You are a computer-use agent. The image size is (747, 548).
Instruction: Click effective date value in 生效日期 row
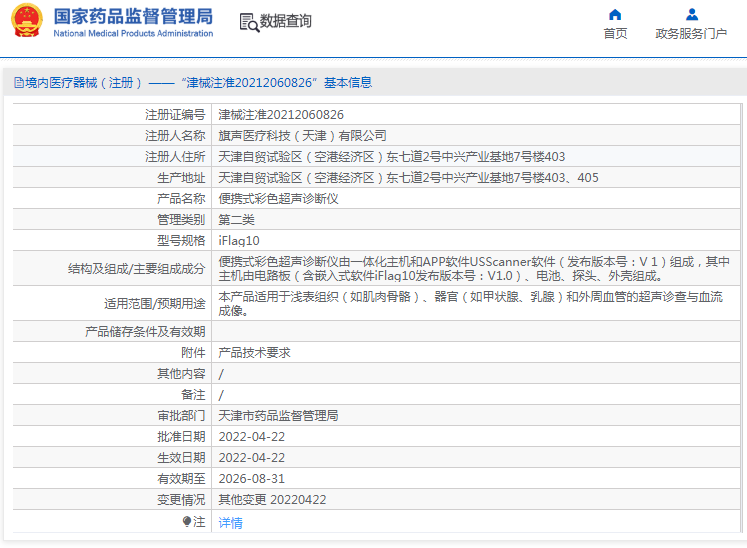tap(252, 457)
